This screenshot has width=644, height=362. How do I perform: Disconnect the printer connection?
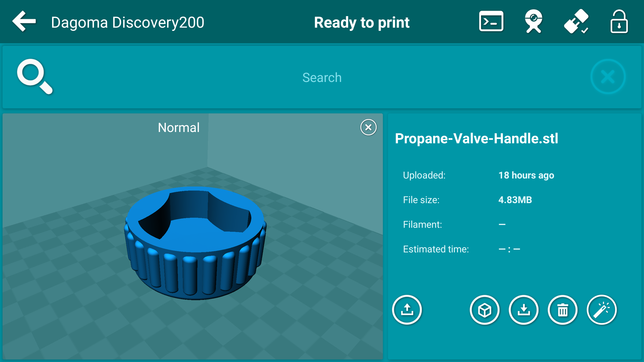pos(576,22)
